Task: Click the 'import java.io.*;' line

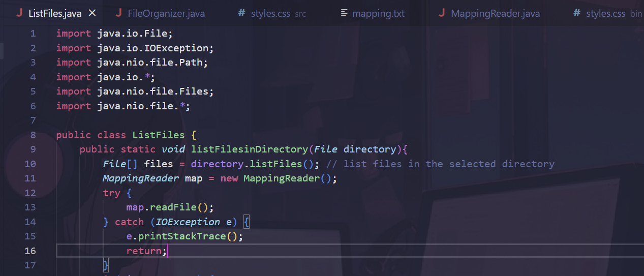Action: tap(105, 77)
